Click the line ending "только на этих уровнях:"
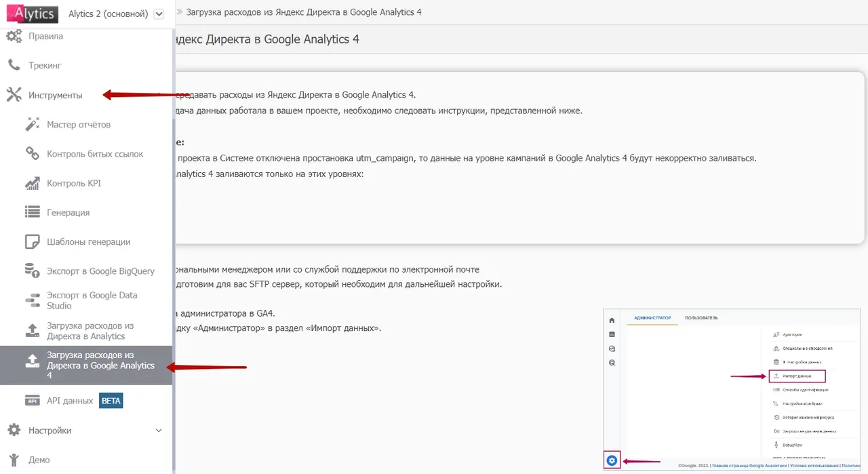 (x=269, y=174)
